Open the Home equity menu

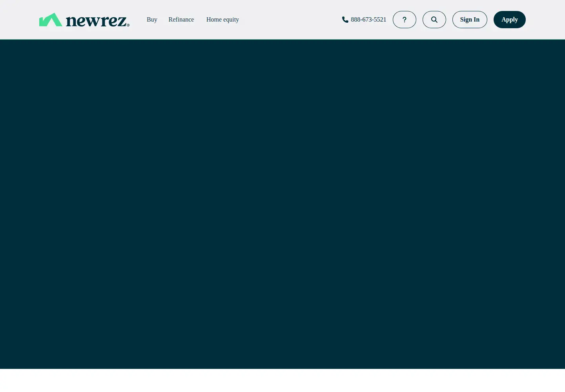pyautogui.click(x=222, y=20)
